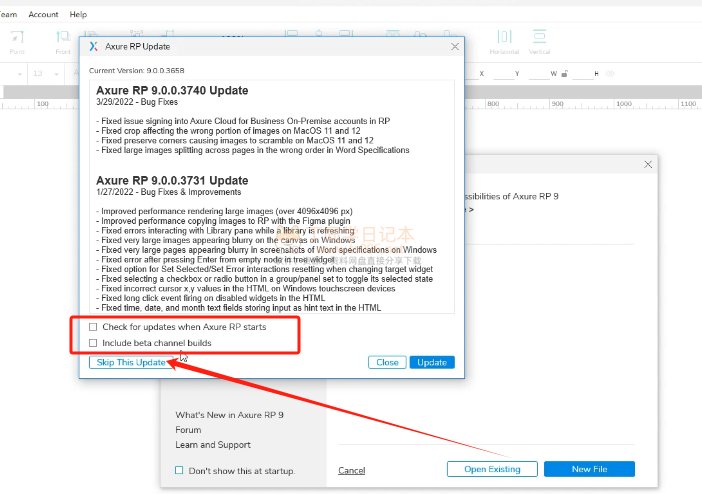Image resolution: width=702 pixels, height=494 pixels.
Task: Click the Y position input field
Action: (x=504, y=74)
